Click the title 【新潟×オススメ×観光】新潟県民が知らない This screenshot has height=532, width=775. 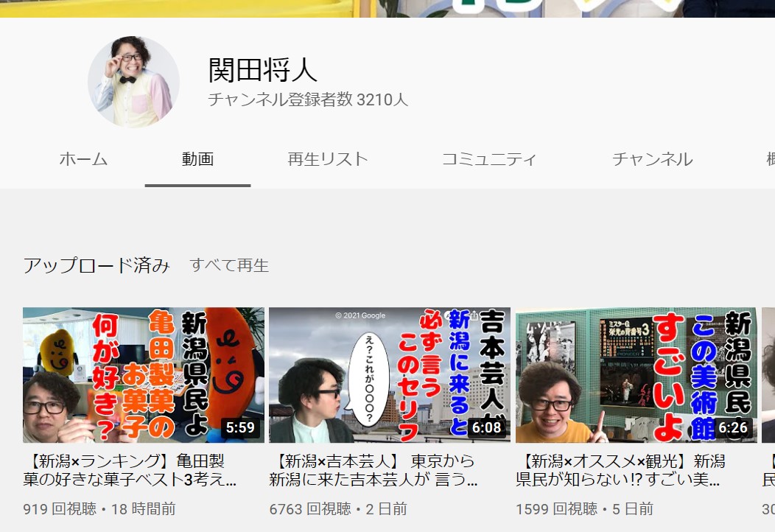pos(620,470)
